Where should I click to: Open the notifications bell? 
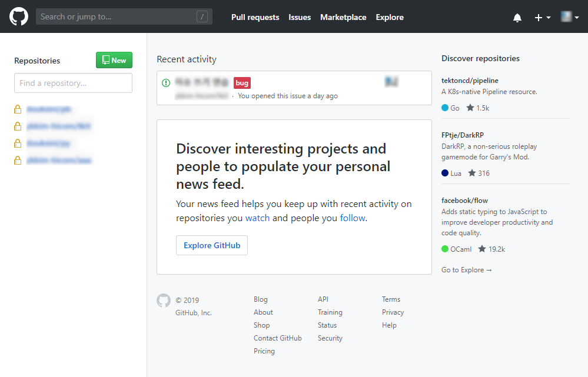[517, 18]
